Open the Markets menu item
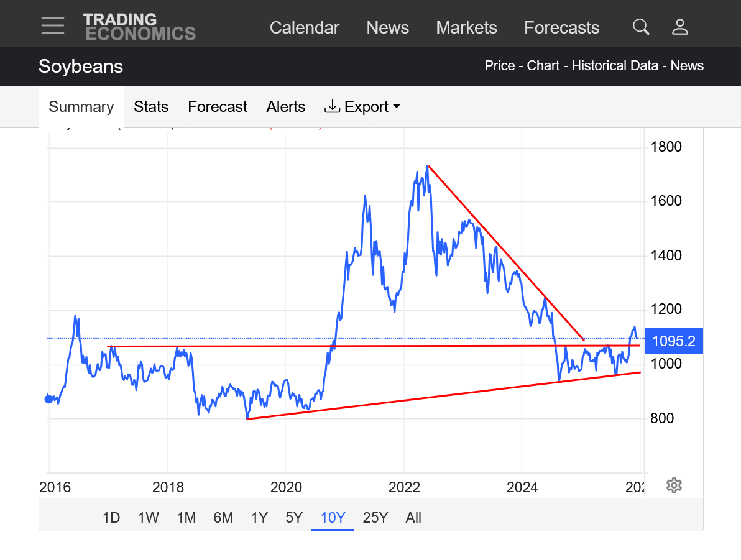 (466, 28)
